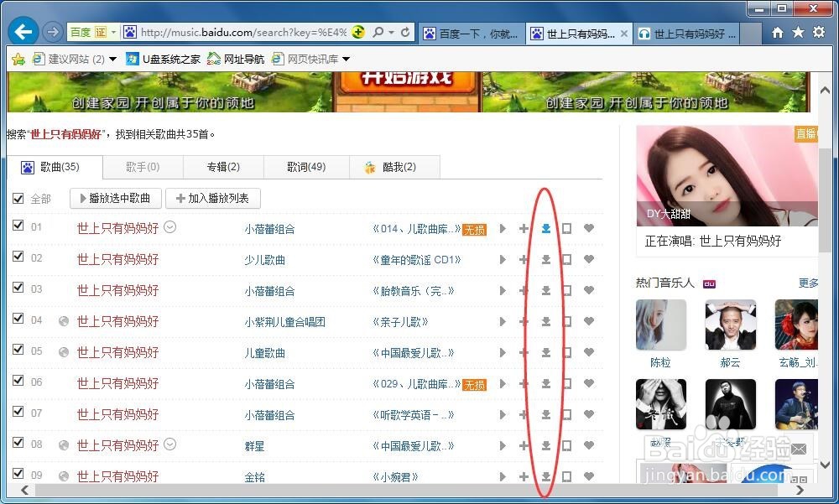Click the 加入播放列表 button
The width and height of the screenshot is (839, 504).
(213, 199)
